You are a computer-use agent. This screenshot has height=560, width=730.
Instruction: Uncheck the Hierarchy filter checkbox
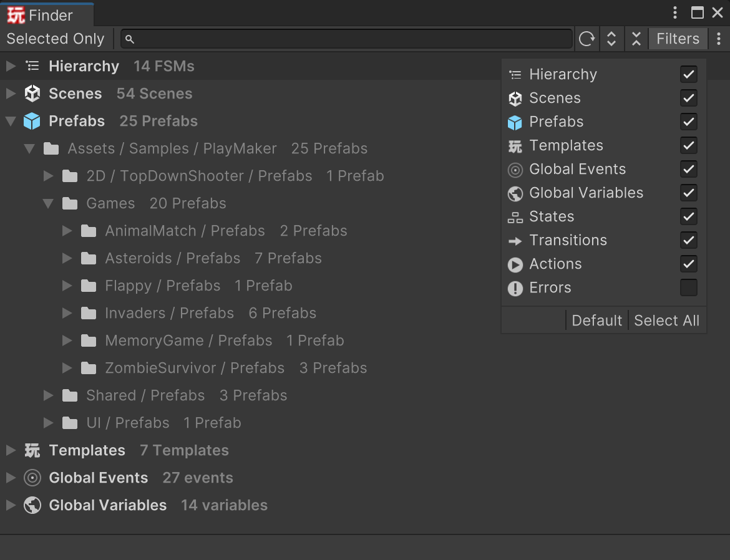(x=689, y=74)
